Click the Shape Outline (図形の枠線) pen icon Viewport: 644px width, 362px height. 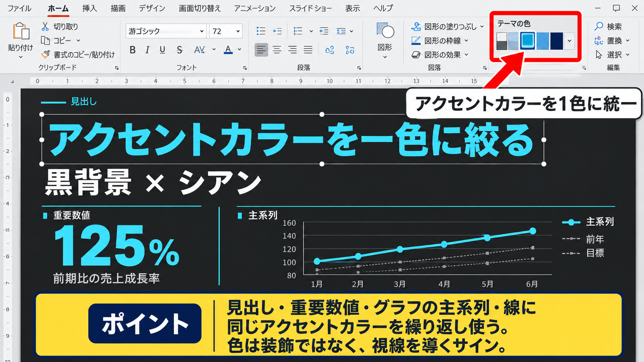[416, 40]
